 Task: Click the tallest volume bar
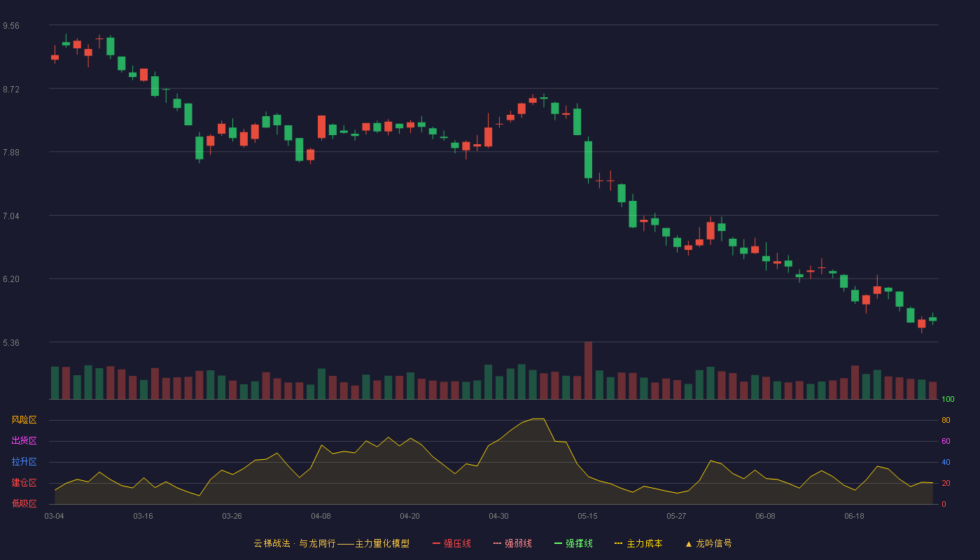tap(588, 370)
